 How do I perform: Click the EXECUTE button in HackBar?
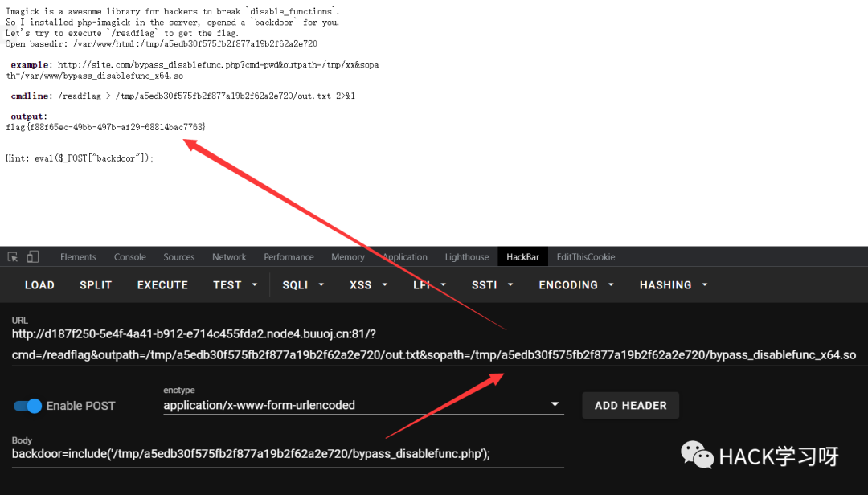tap(162, 285)
